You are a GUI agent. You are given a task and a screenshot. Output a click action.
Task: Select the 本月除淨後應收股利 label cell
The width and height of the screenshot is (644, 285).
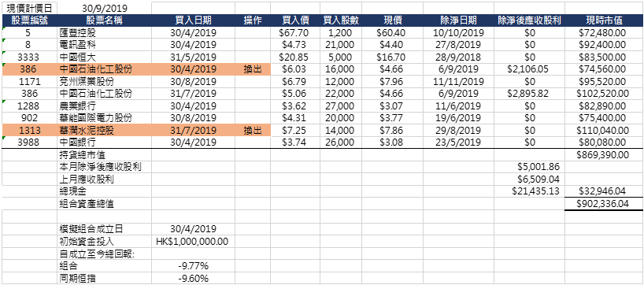(x=105, y=167)
